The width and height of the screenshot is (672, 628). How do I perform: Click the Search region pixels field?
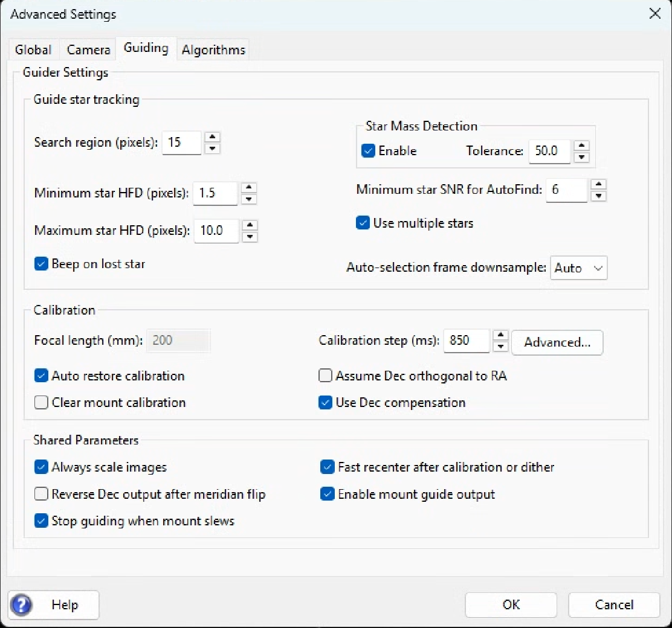182,143
